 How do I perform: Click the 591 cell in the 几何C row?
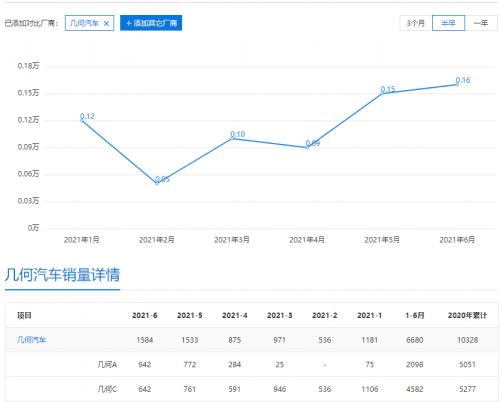click(x=235, y=389)
